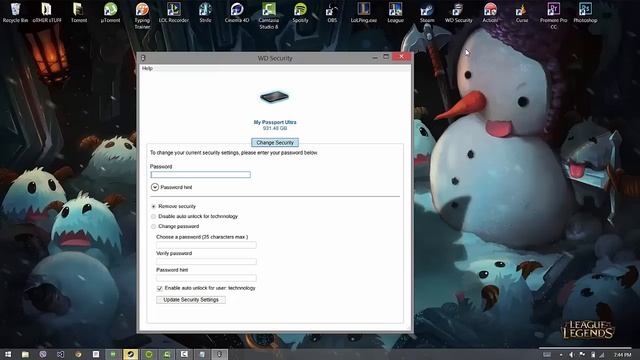The width and height of the screenshot is (640, 360).
Task: Open the Curse desktop shortcut
Action: click(522, 12)
